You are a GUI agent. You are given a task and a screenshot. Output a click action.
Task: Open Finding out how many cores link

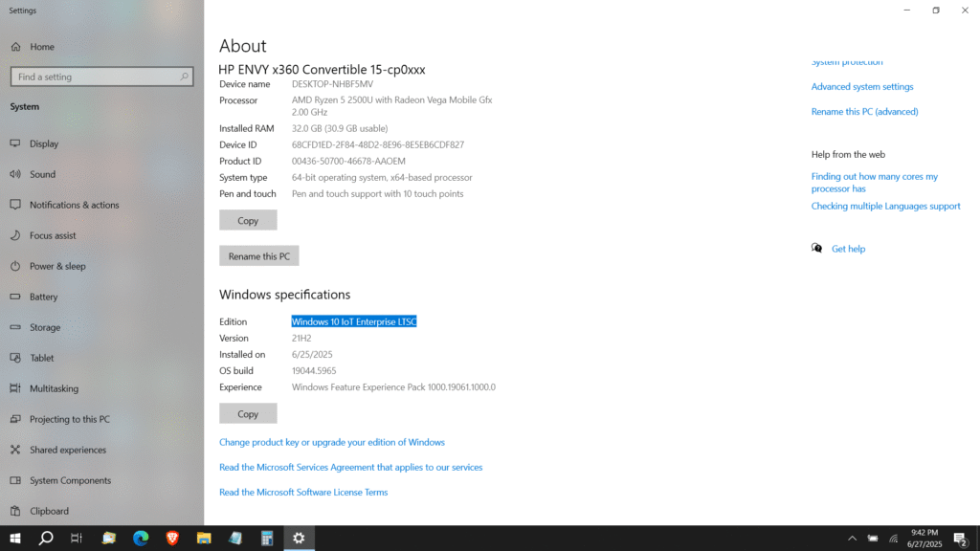coord(875,183)
